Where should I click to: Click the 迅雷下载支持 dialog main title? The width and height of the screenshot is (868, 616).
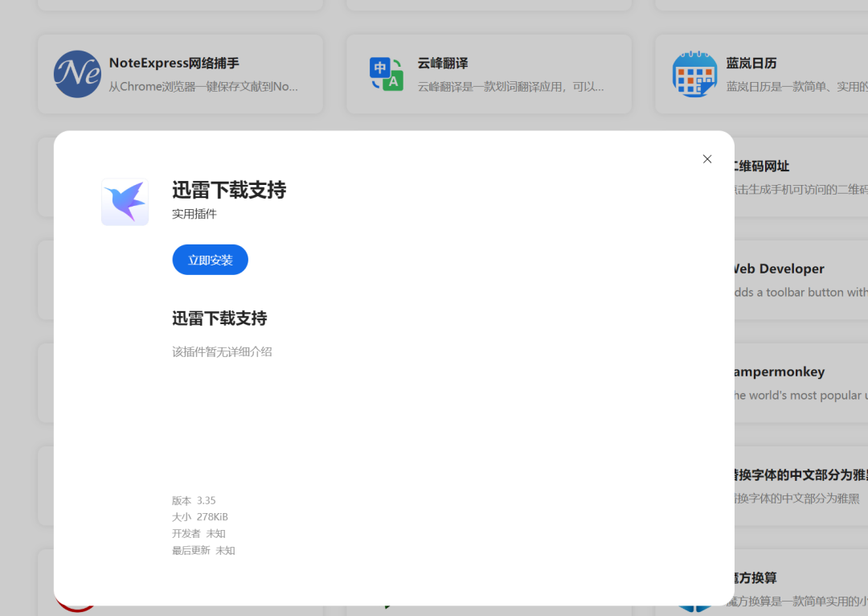coord(229,190)
